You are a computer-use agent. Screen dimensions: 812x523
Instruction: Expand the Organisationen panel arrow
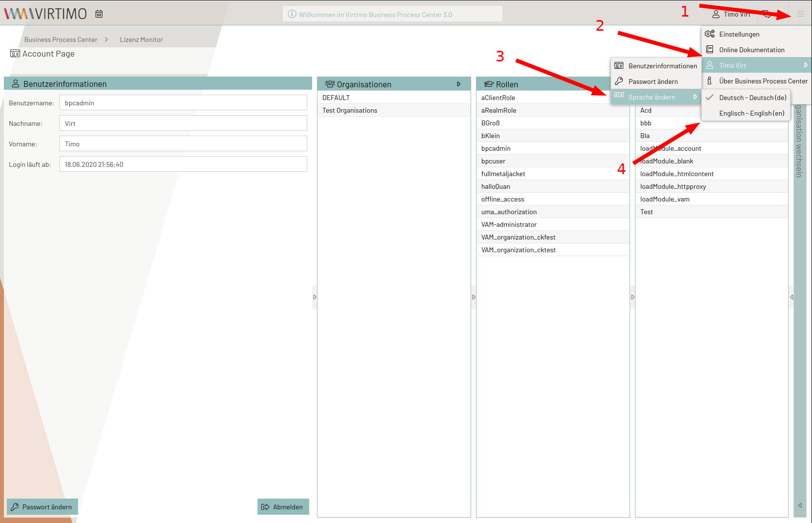point(458,84)
